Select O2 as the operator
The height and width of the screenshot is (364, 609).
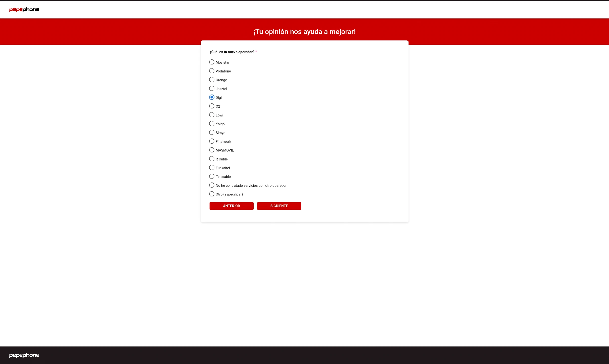[x=212, y=106]
